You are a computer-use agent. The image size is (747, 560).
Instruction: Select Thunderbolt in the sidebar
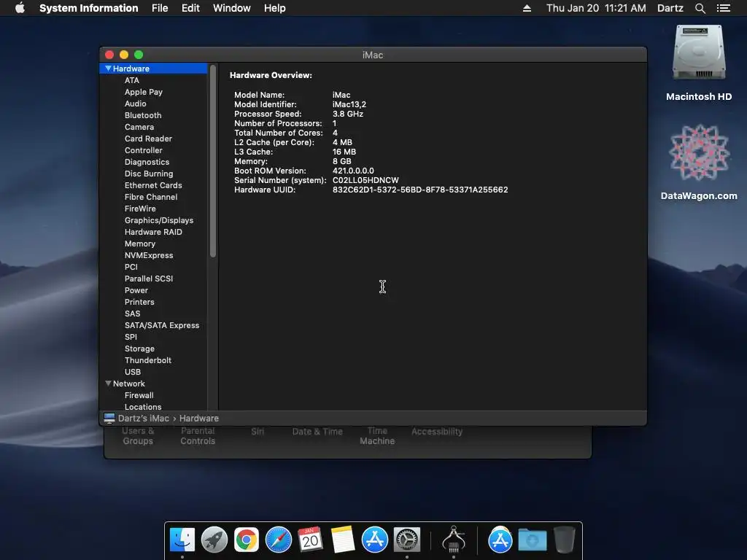tap(147, 360)
